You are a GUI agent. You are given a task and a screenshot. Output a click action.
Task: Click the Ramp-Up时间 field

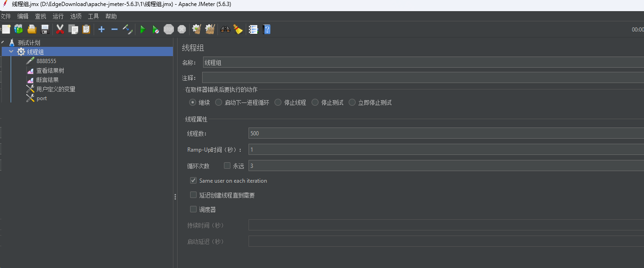[446, 149]
